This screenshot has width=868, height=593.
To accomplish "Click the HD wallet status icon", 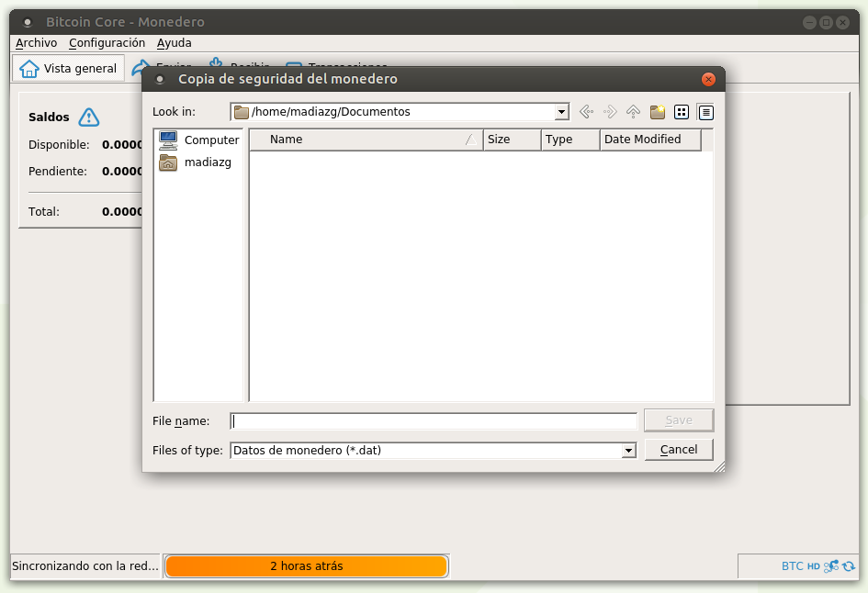I will click(x=813, y=566).
